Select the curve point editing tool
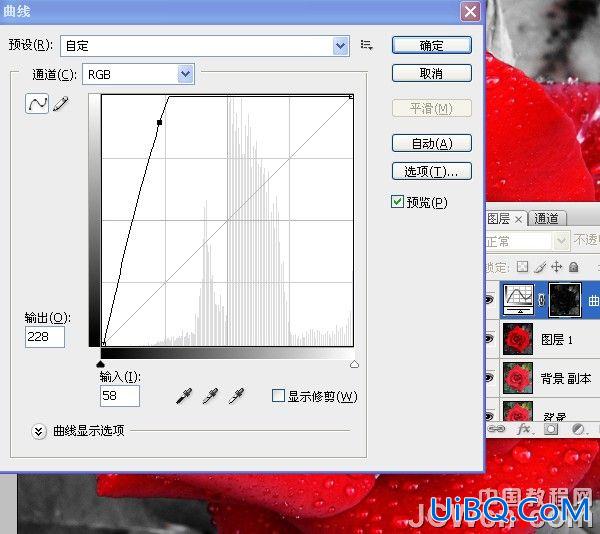 pyautogui.click(x=37, y=103)
